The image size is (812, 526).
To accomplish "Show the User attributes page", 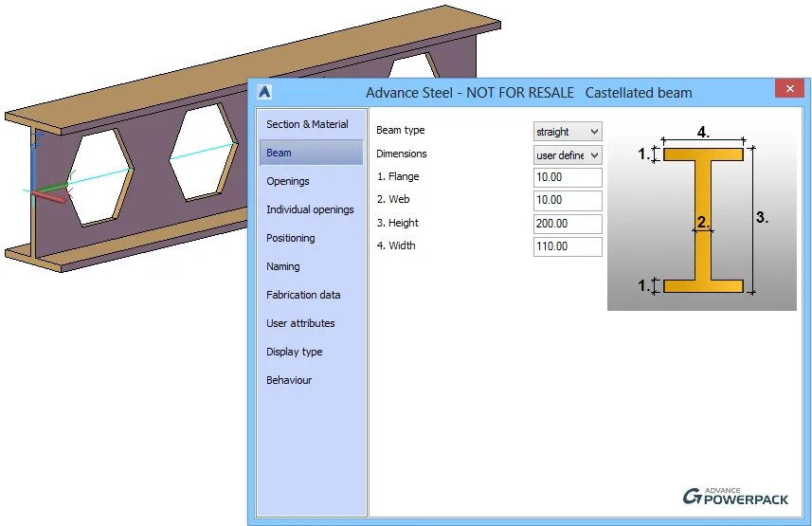I will coord(300,323).
